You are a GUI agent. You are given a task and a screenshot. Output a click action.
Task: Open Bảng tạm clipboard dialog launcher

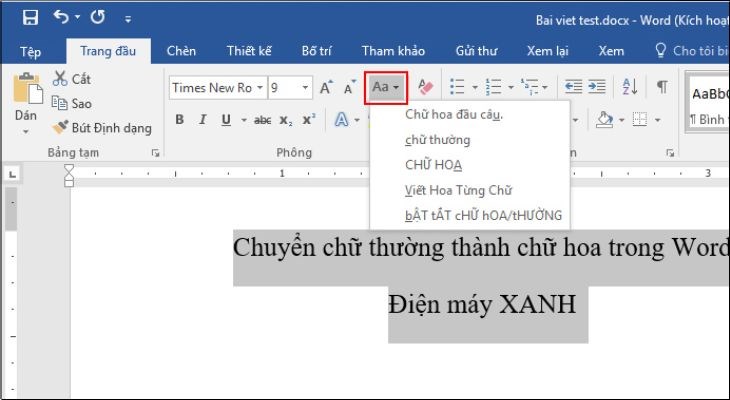pos(155,153)
